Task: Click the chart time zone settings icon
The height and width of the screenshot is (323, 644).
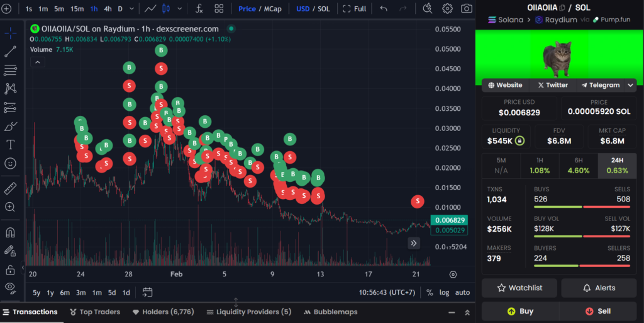Action: (x=453, y=275)
